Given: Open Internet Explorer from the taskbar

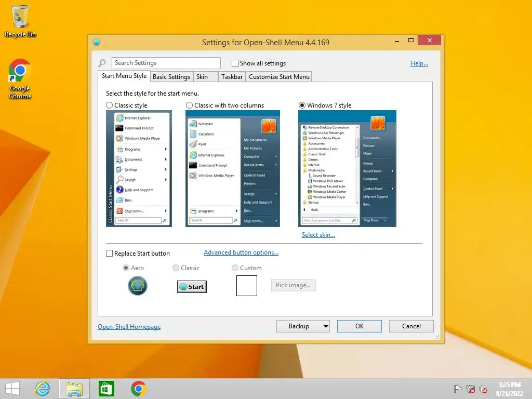Looking at the screenshot, I should tap(43, 389).
